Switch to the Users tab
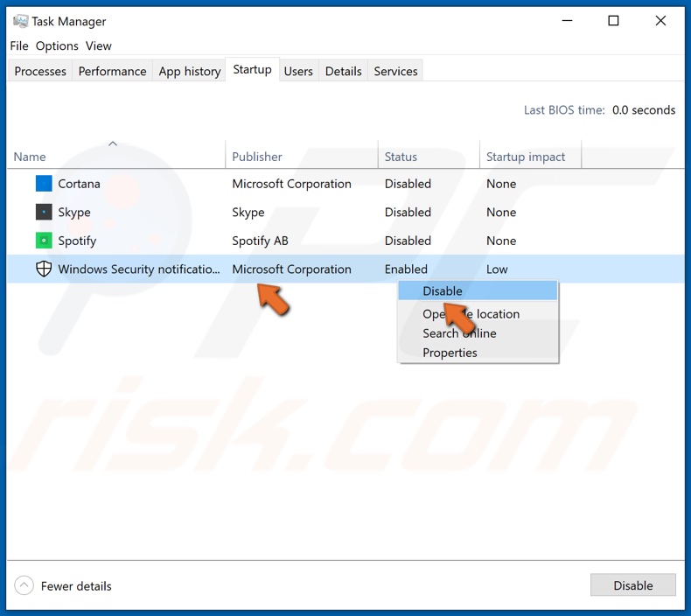 click(x=298, y=71)
